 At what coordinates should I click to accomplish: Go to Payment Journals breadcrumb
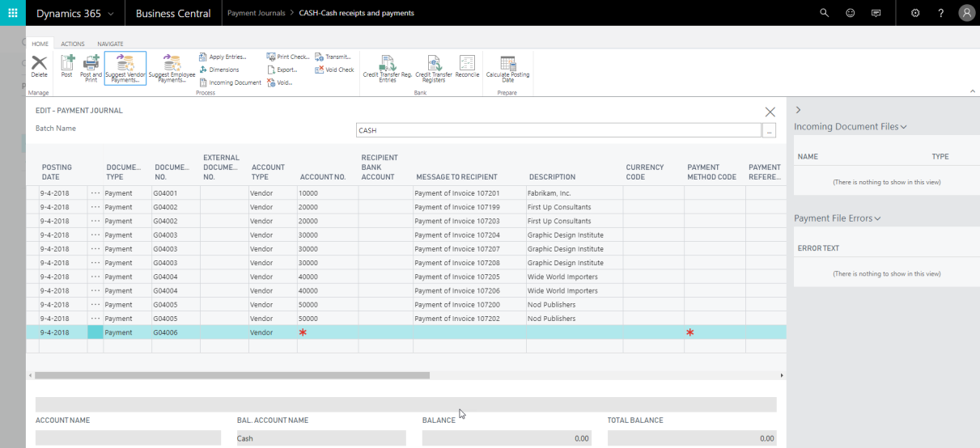(255, 13)
